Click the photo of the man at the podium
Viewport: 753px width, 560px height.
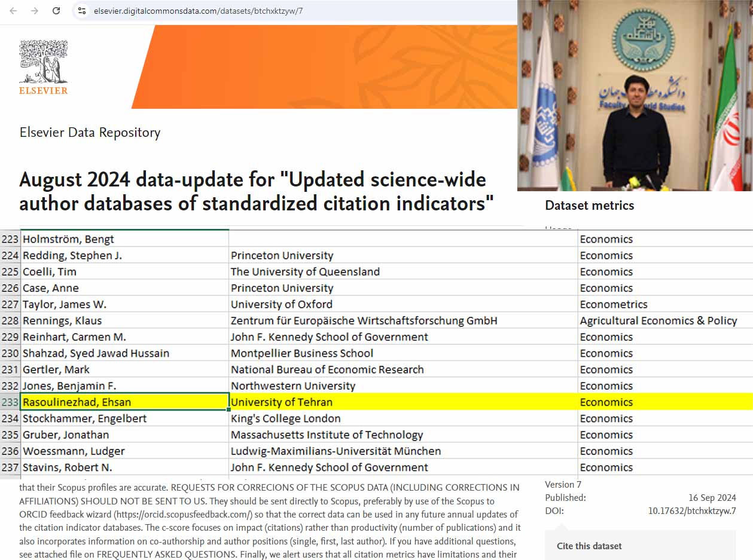635,96
